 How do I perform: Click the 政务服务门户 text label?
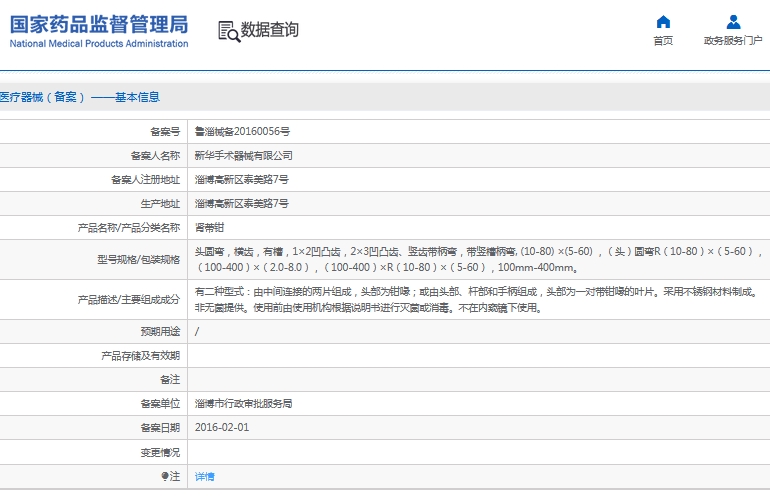click(x=733, y=41)
